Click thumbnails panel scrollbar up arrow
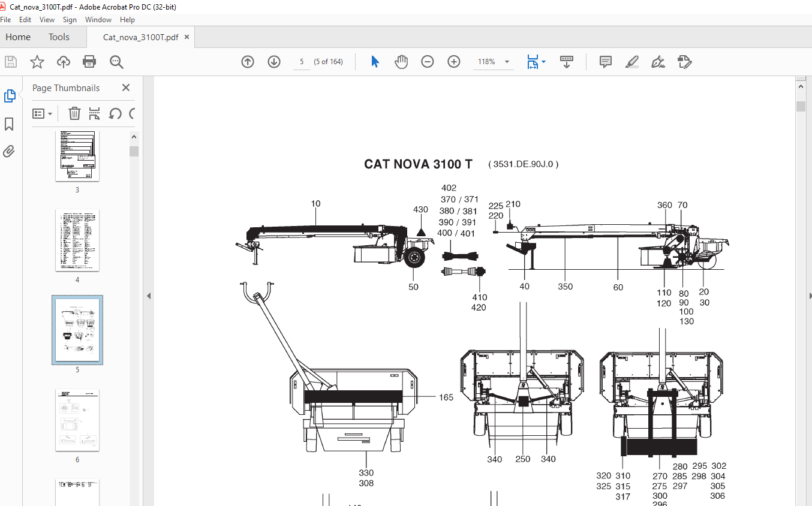This screenshot has width=812, height=506. tap(134, 137)
